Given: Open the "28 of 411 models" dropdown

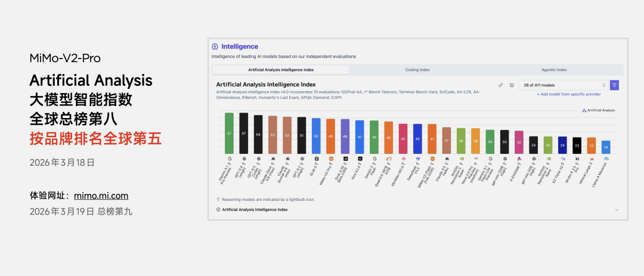Looking at the screenshot, I should (x=563, y=85).
